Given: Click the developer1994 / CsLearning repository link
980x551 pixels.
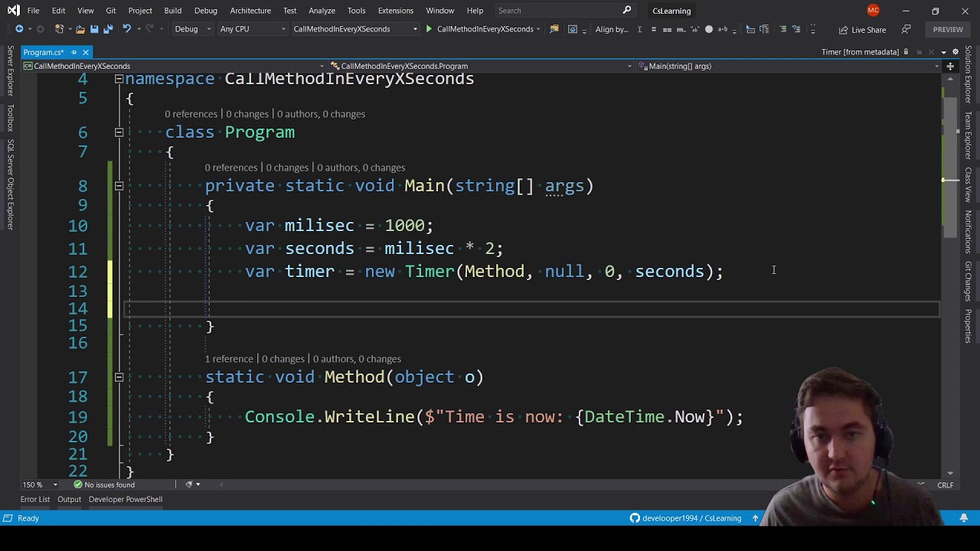Looking at the screenshot, I should pos(691,518).
